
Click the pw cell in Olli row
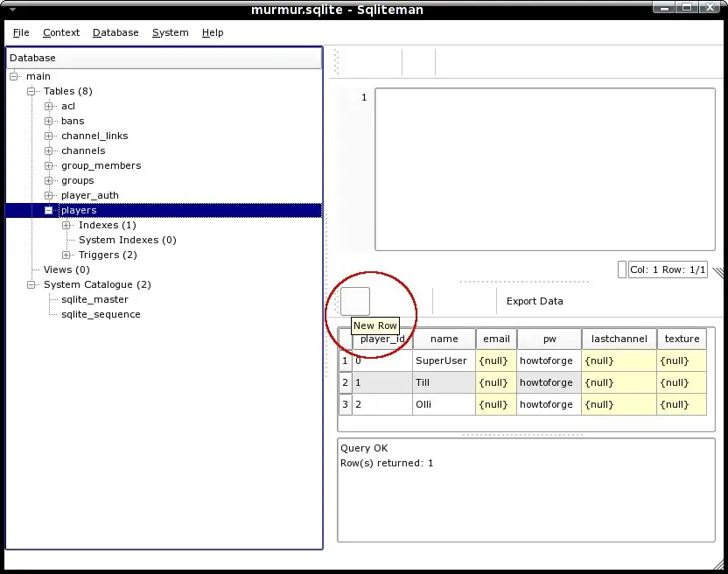[x=549, y=404]
